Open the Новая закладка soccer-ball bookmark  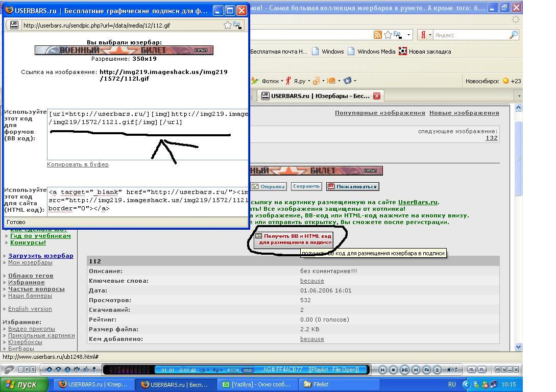tap(425, 52)
